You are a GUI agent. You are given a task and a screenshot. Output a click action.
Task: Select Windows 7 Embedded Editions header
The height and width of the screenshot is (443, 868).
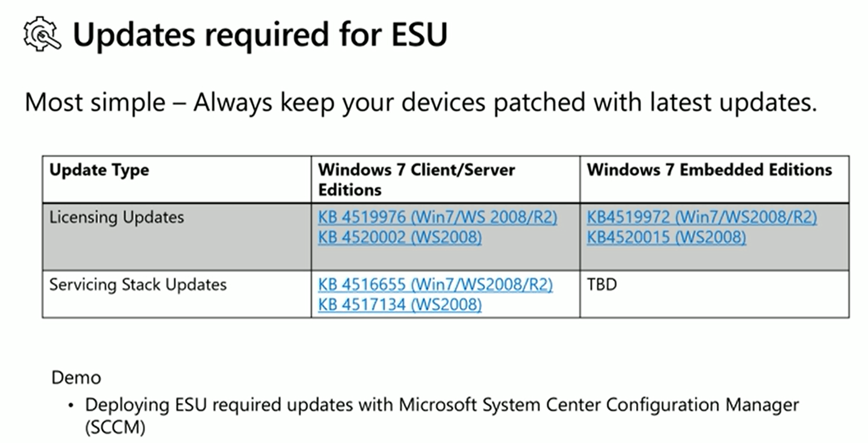tap(709, 170)
